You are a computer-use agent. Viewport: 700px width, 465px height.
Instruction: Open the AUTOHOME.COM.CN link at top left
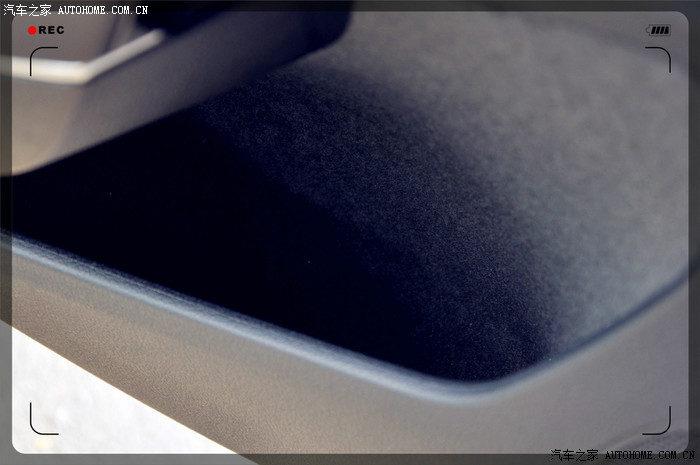pyautogui.click(x=103, y=10)
